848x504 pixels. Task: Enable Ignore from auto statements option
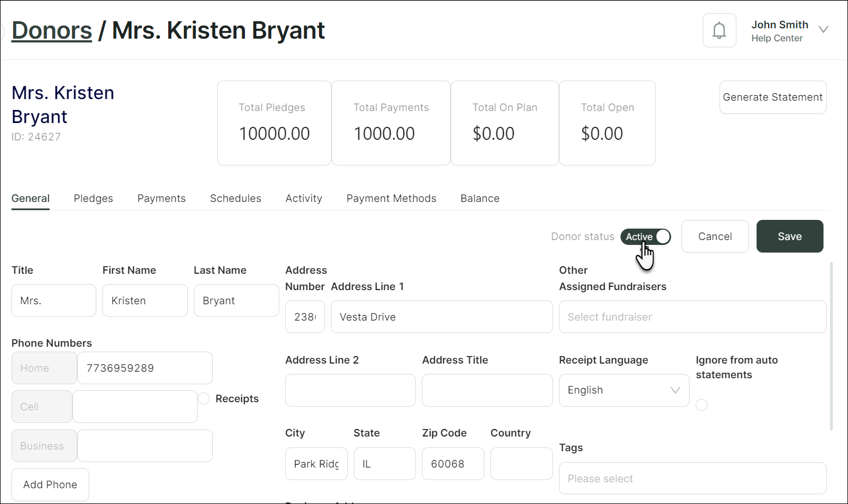tap(702, 405)
